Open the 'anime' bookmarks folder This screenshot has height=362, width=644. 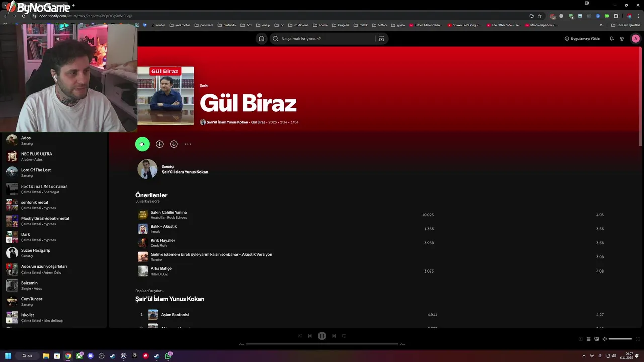pyautogui.click(x=320, y=25)
